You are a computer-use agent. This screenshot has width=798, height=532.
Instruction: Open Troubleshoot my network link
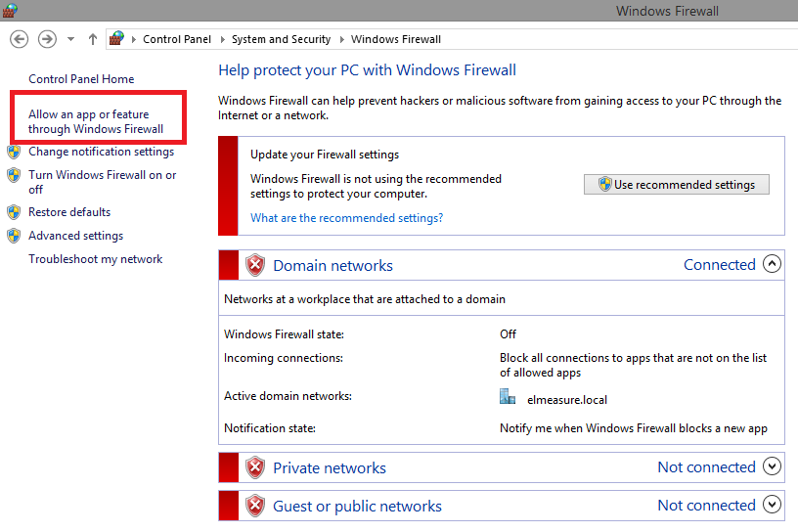(95, 259)
